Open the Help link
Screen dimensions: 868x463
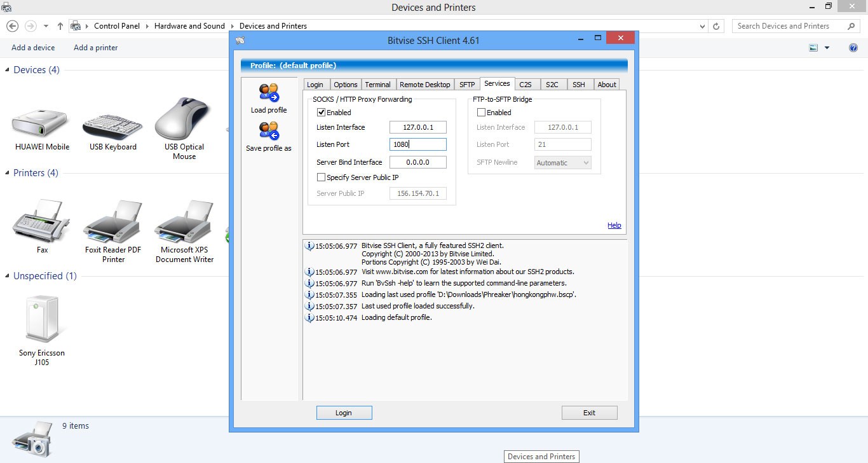click(614, 225)
